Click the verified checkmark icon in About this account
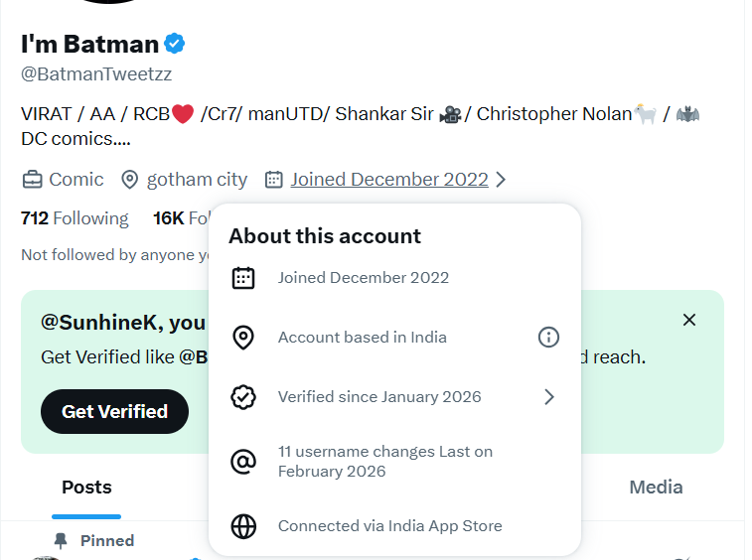Viewport: 752px width, 560px height. 243,397
